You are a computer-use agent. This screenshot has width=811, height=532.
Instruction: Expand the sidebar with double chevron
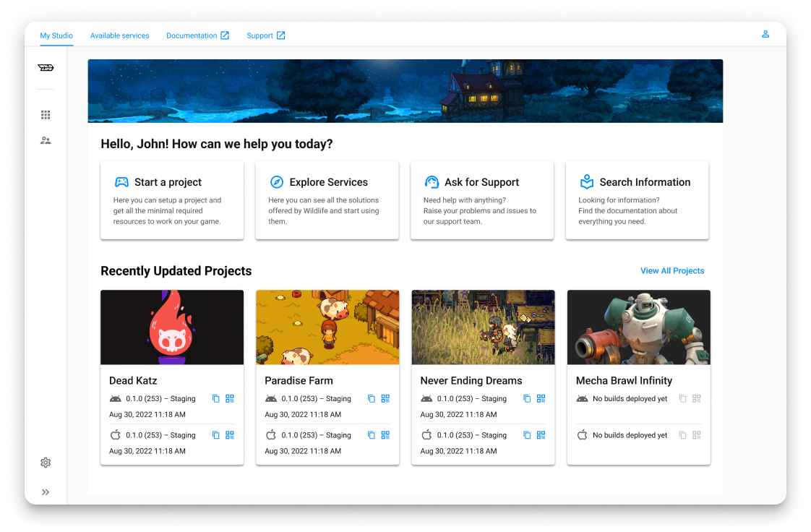[46, 492]
